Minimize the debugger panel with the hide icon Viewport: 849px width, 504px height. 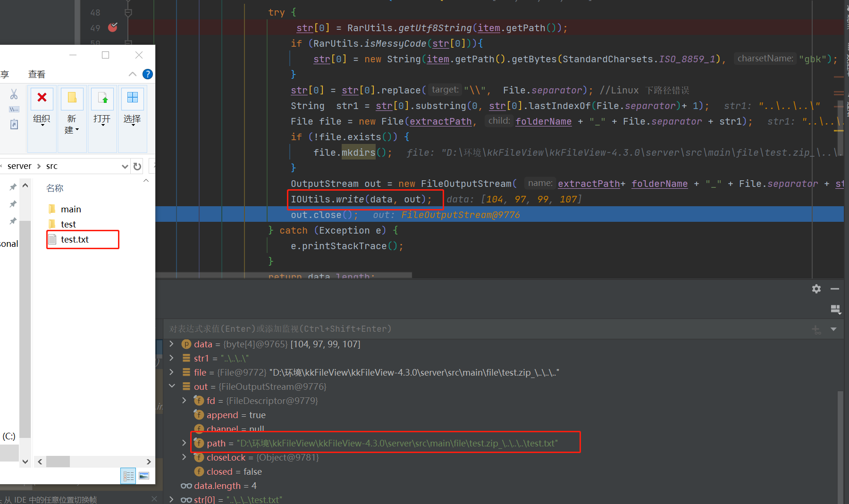pos(835,289)
